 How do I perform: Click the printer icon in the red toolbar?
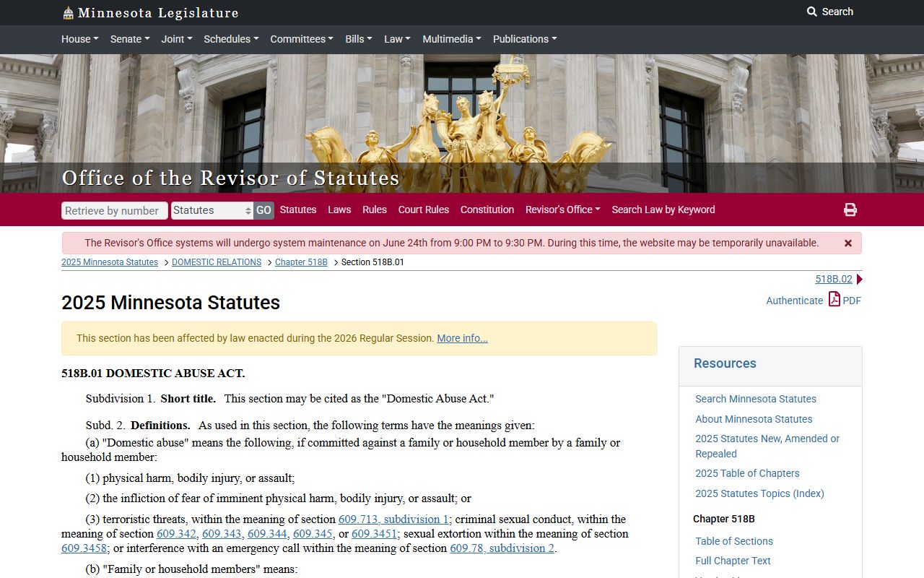click(850, 210)
